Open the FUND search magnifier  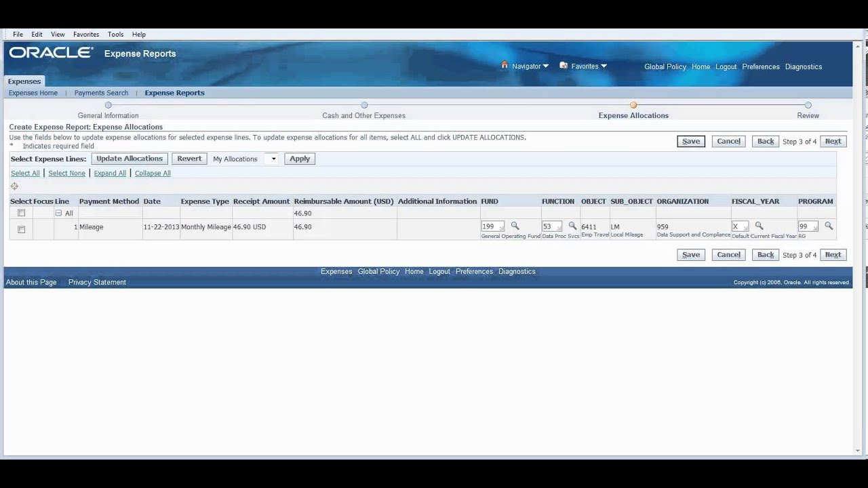point(515,226)
